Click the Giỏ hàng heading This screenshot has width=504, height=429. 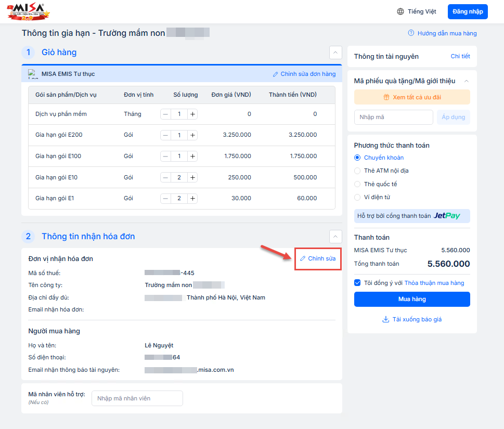(59, 53)
